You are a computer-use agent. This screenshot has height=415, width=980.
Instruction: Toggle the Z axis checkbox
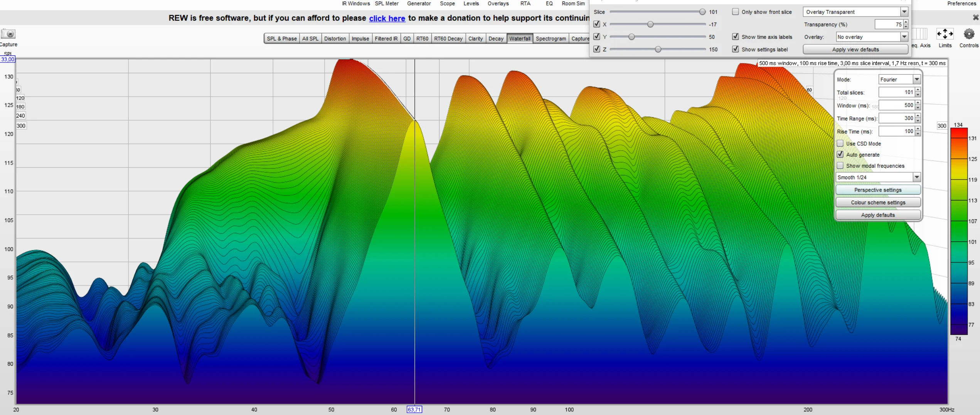[x=597, y=49]
